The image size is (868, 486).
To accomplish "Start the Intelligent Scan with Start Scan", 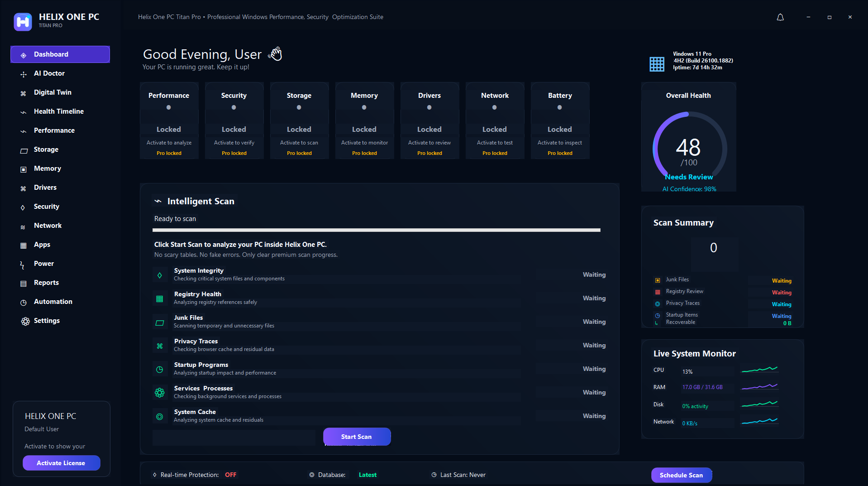I will coord(357,437).
